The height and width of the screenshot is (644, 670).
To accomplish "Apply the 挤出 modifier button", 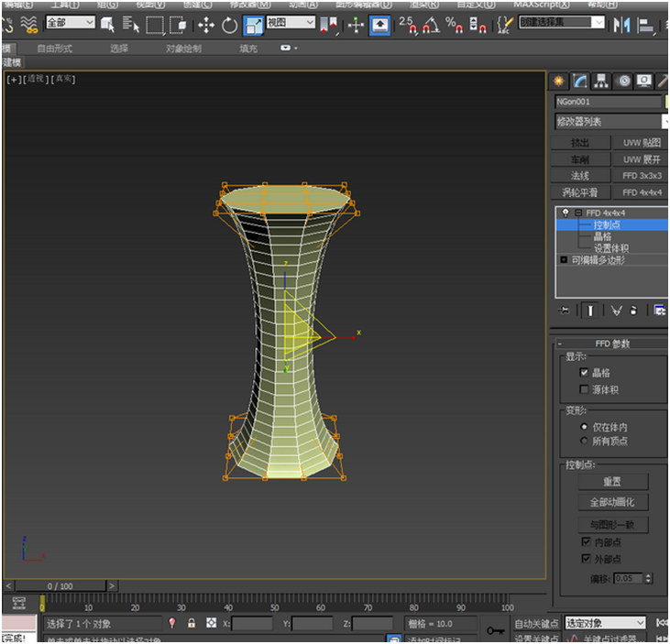I will pos(580,143).
